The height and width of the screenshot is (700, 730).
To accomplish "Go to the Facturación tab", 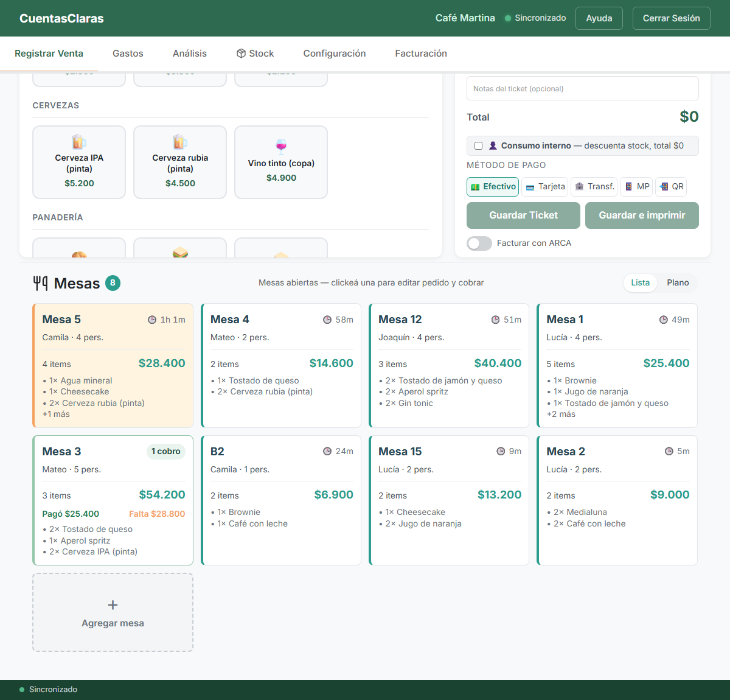I will click(x=421, y=54).
